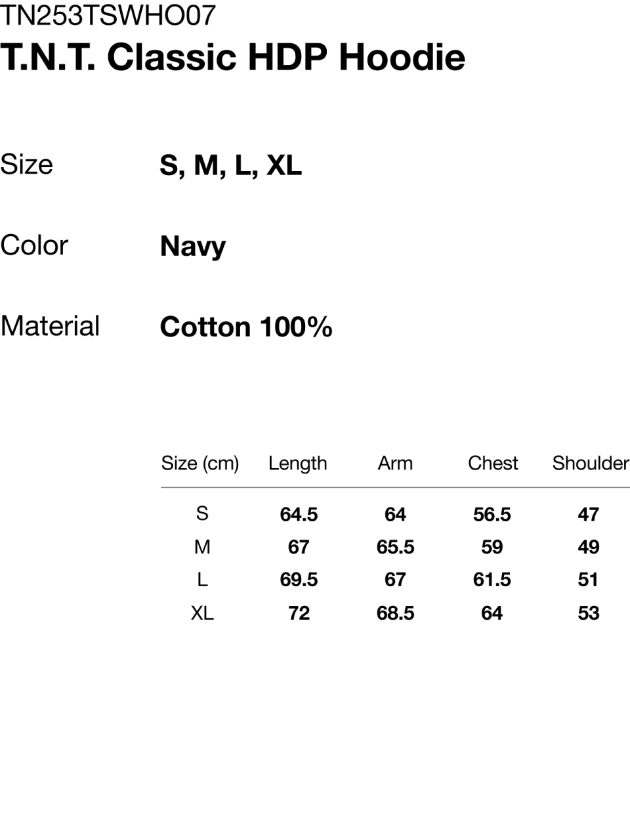
Task: Click the L chest value 61.5
Action: click(x=492, y=580)
